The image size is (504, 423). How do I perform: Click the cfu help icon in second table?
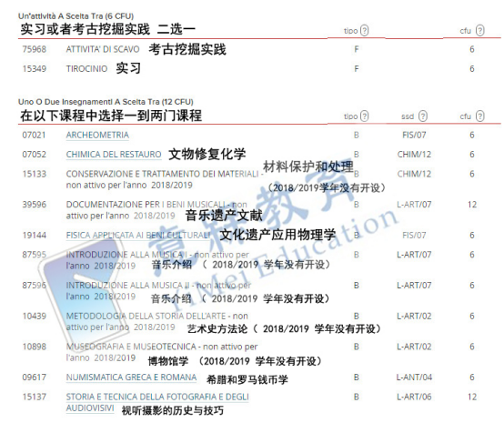pyautogui.click(x=479, y=116)
